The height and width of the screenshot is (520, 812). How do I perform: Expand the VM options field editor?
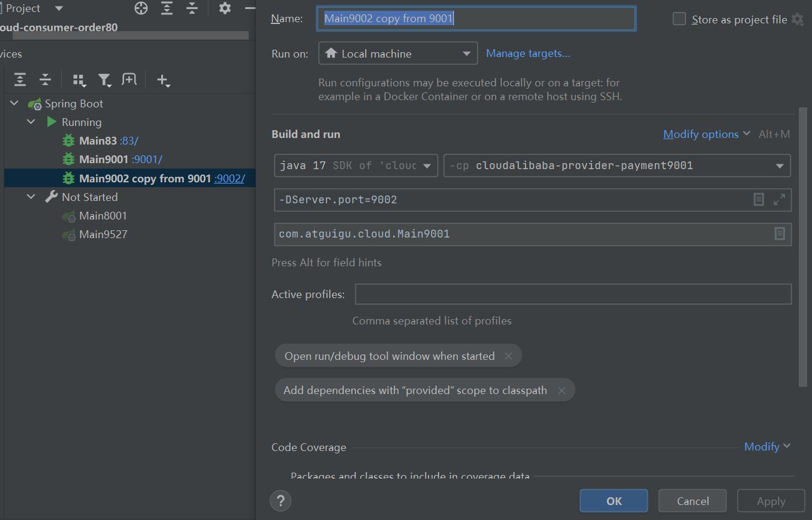(779, 200)
